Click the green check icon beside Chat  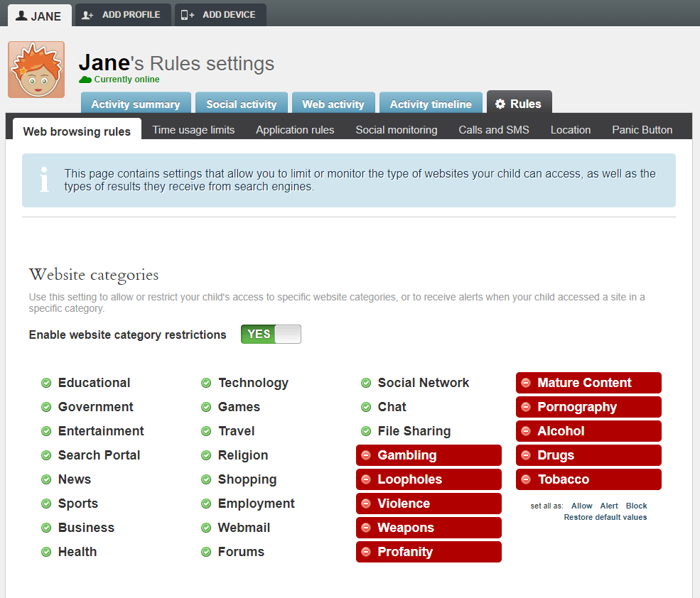[x=366, y=407]
